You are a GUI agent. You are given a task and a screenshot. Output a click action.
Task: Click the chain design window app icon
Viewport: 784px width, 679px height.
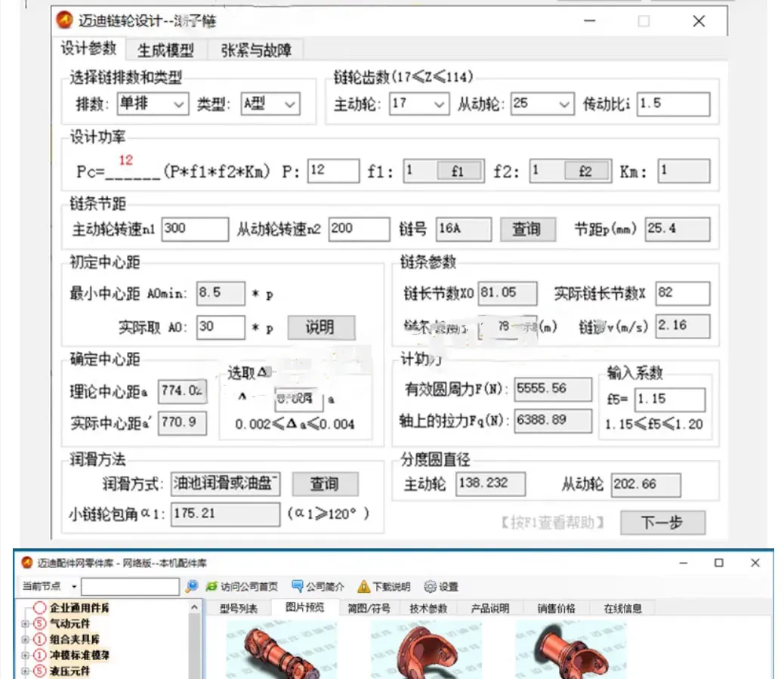coord(64,20)
